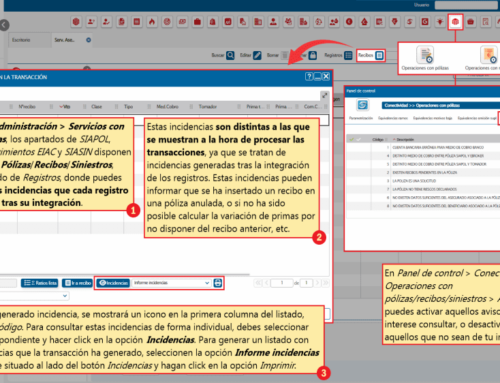
Task: Sort by the Clase column header
Action: pos(97,107)
